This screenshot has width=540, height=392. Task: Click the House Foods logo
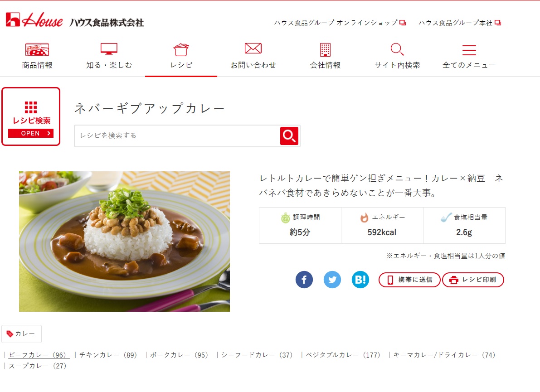pos(75,20)
